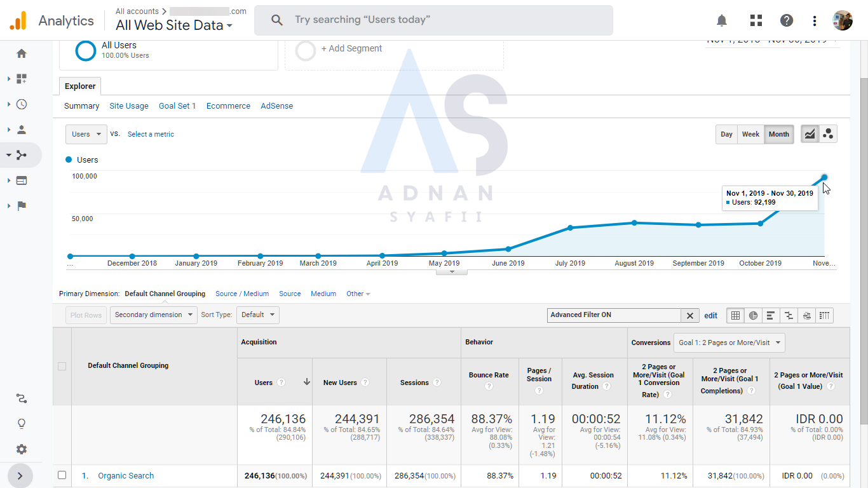The image size is (868, 488).
Task: Set the graph interval to Week
Action: [750, 134]
